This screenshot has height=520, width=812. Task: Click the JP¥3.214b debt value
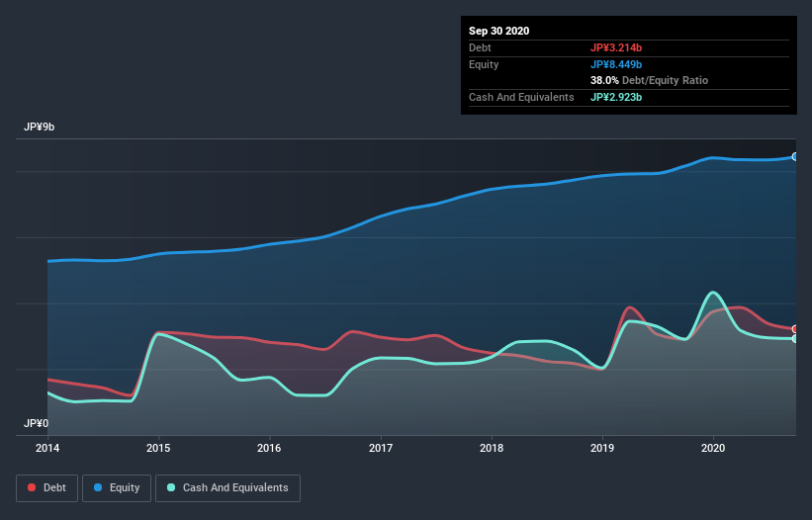(x=616, y=47)
